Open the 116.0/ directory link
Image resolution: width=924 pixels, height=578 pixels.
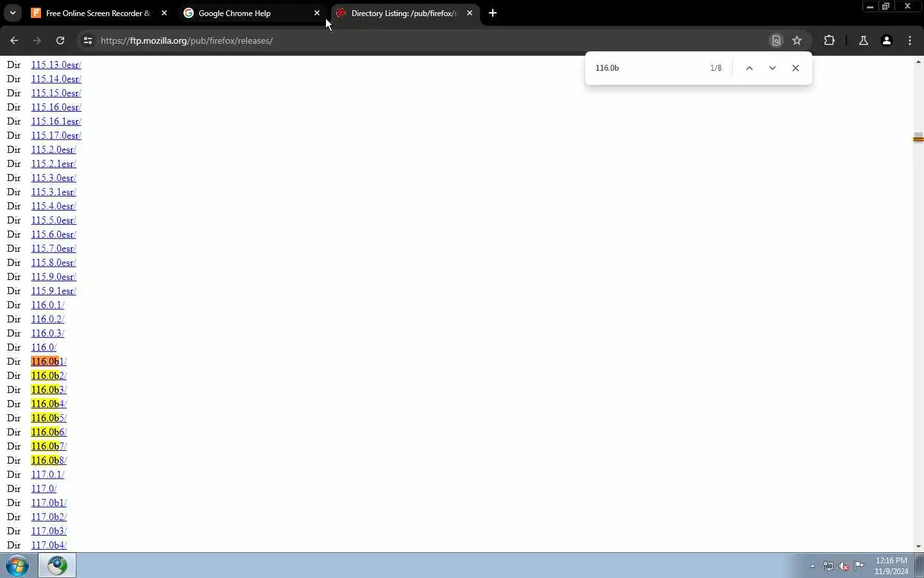(x=44, y=347)
